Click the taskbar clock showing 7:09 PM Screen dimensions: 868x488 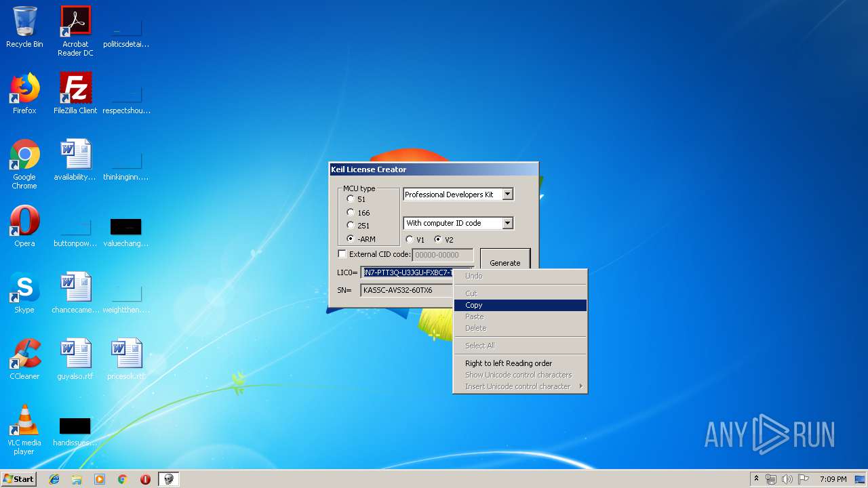coord(833,479)
